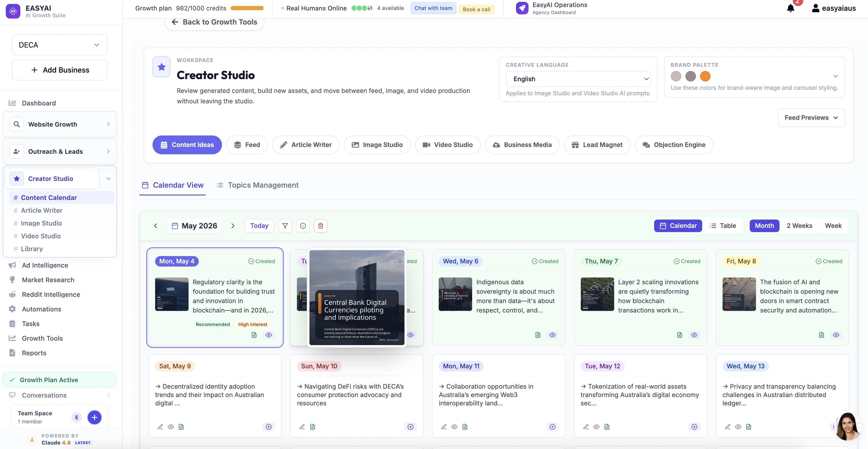
Task: Select the orange brand palette swatch
Action: 705,76
